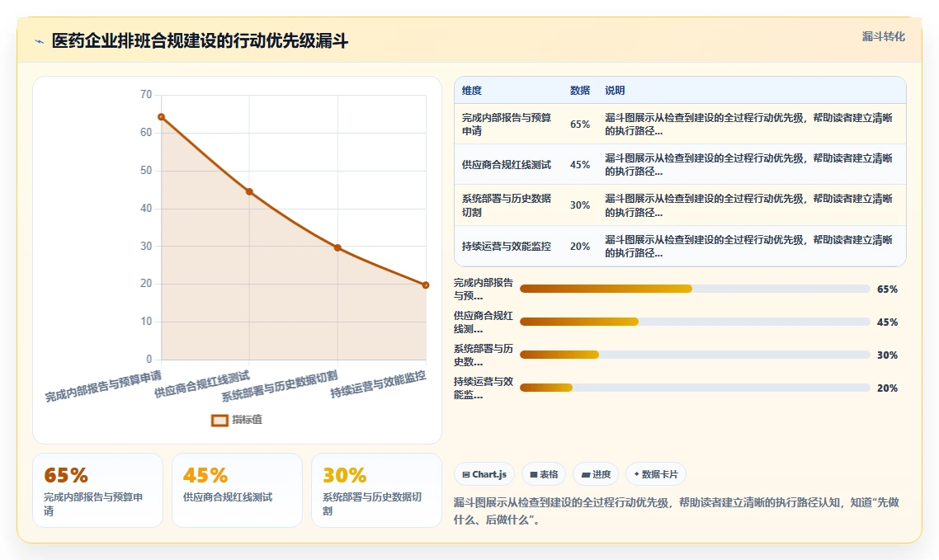Click the 数据 column header
The width and height of the screenshot is (939, 560).
[580, 91]
